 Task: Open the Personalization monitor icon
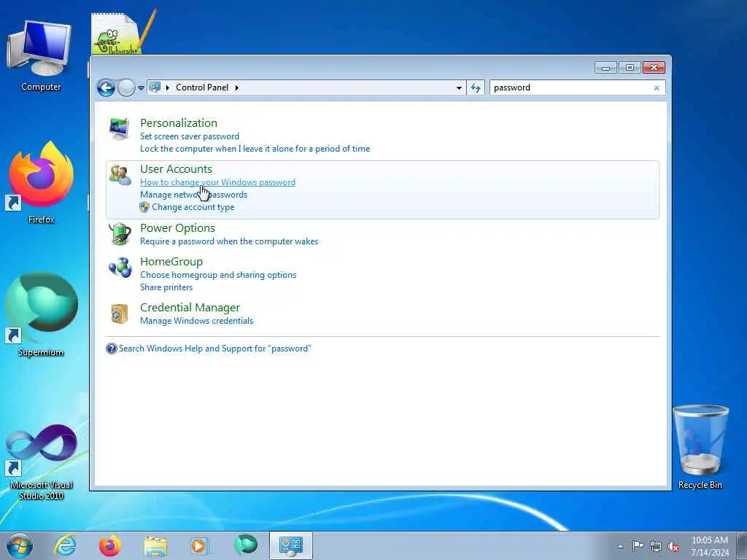point(119,128)
